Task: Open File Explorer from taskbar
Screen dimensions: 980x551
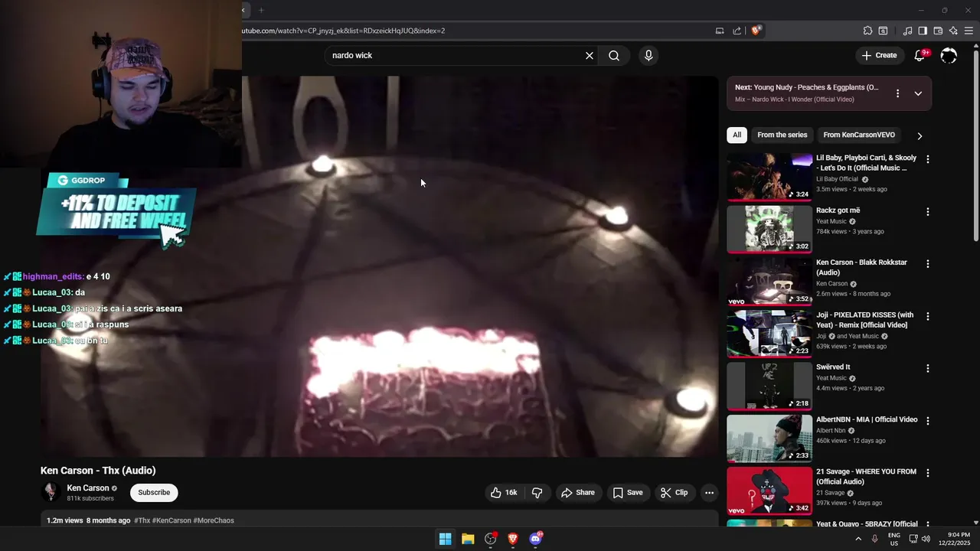Action: coord(468,539)
